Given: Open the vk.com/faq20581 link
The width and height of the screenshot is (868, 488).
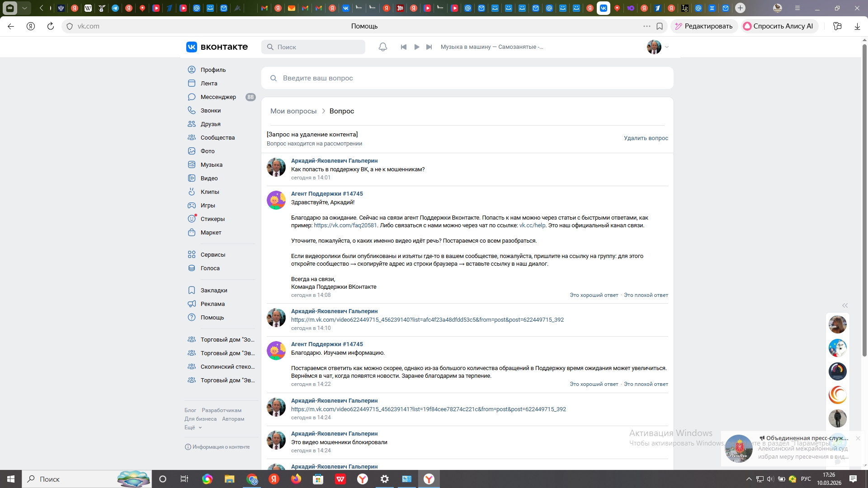Looking at the screenshot, I should click(345, 225).
